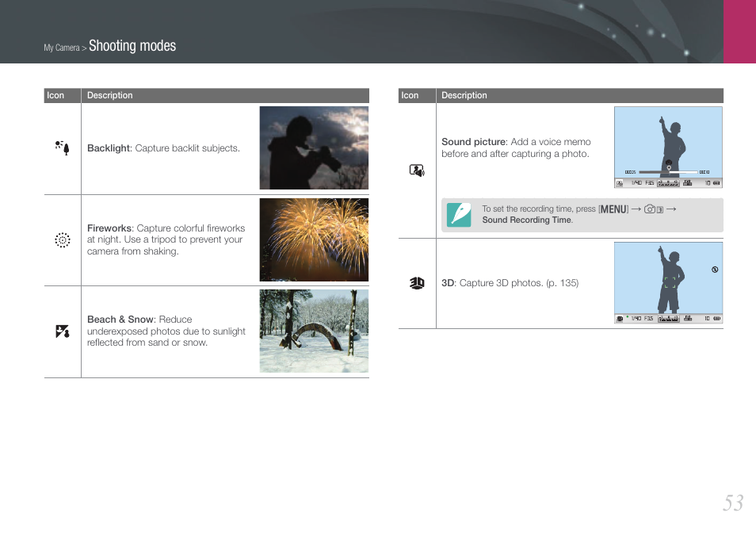This screenshot has height=536, width=756.
Task: Click the histogram indicator in Sound picture preview
Action: click(668, 183)
